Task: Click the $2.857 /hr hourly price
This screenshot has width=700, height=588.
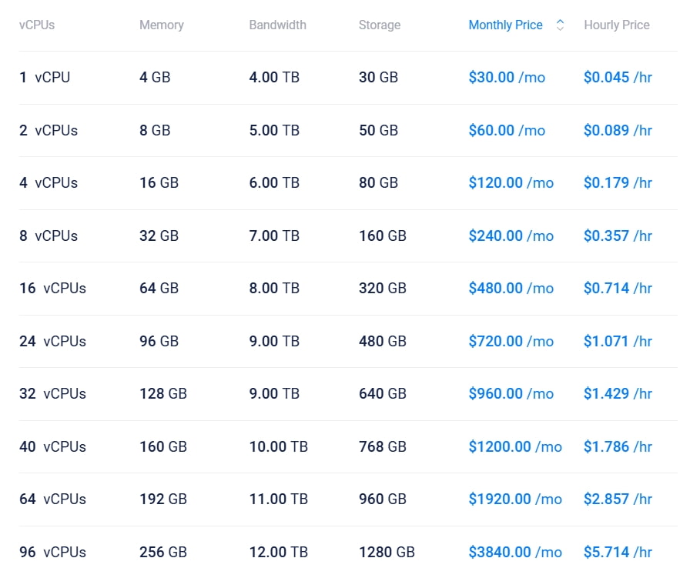Action: [x=618, y=499]
